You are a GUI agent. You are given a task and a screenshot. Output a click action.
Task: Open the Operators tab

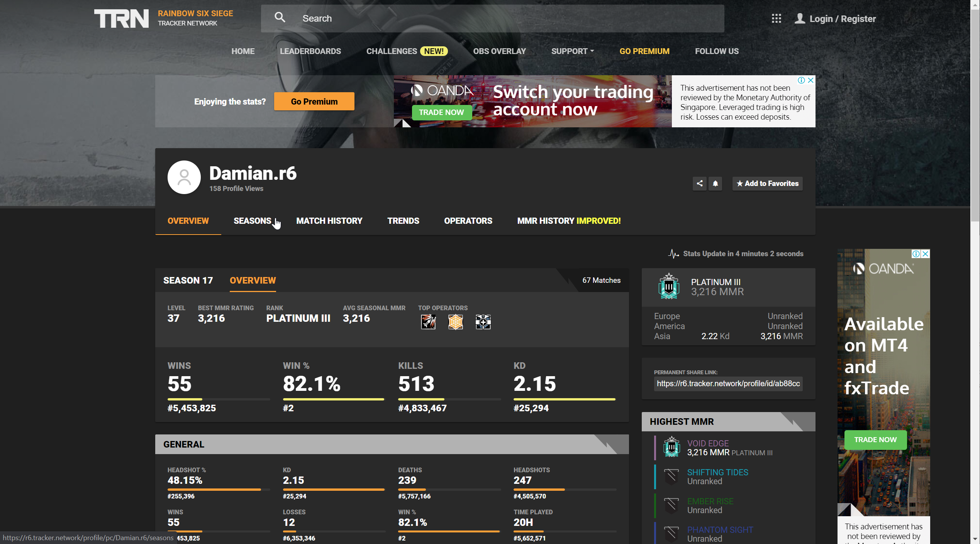pyautogui.click(x=468, y=221)
